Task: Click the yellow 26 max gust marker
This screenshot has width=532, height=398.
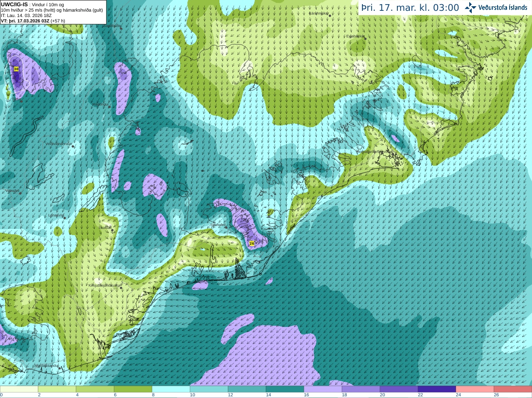Action: pos(252,243)
